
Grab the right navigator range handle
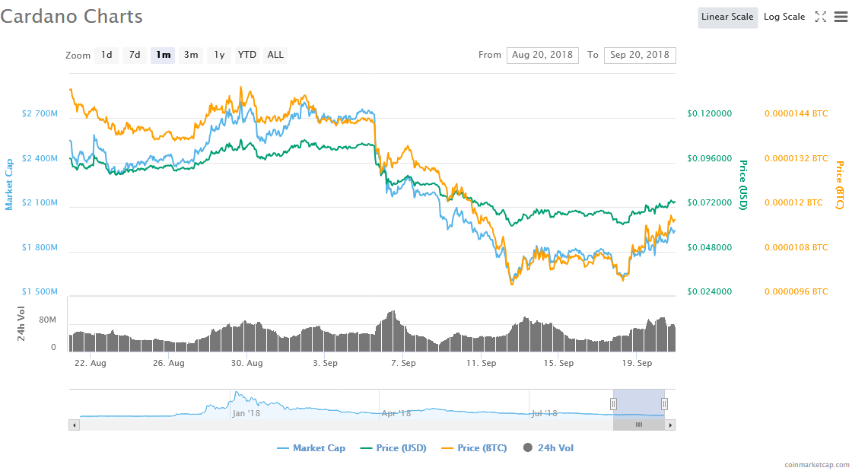click(664, 404)
